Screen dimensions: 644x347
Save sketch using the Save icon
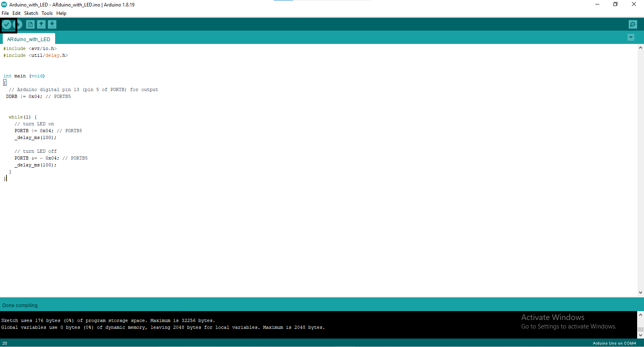pos(52,25)
